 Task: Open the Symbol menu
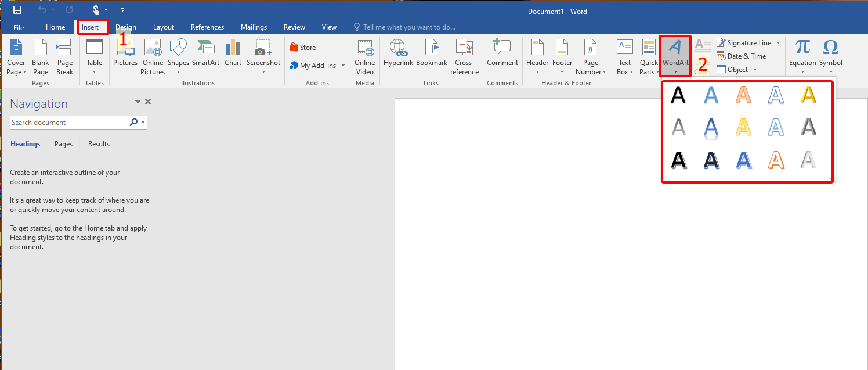tap(831, 58)
